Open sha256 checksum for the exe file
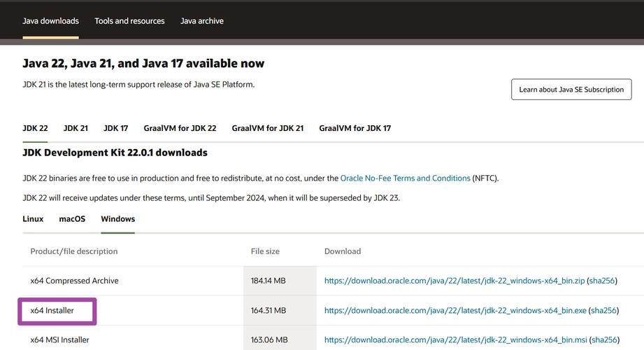 pos(604,311)
